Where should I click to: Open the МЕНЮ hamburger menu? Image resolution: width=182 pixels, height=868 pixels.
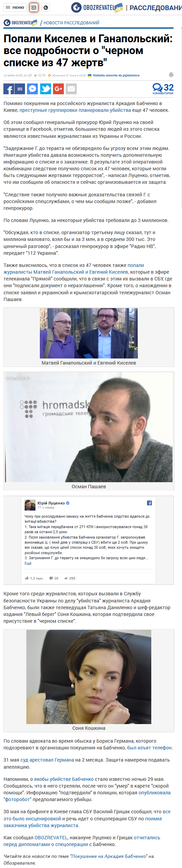[x=15, y=7]
